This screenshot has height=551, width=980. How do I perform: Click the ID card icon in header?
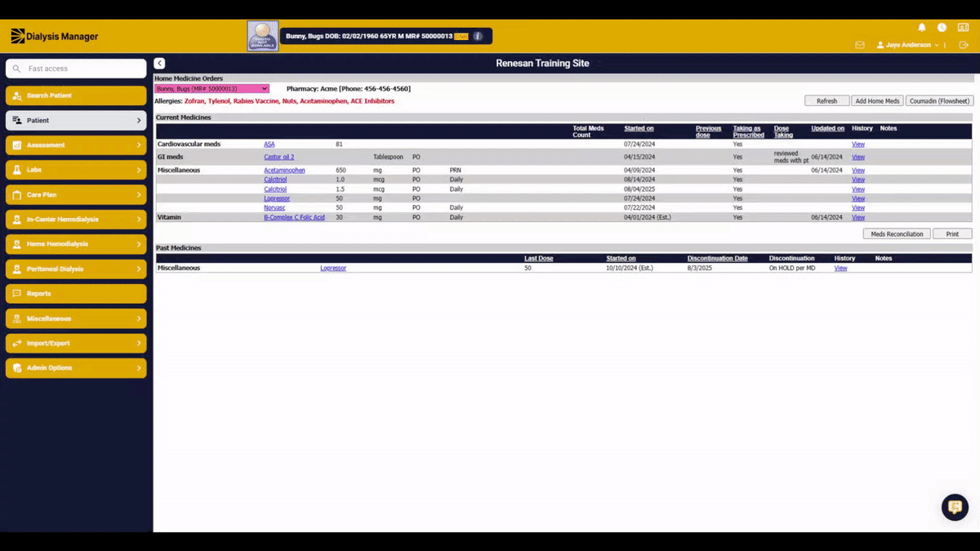coord(963,28)
